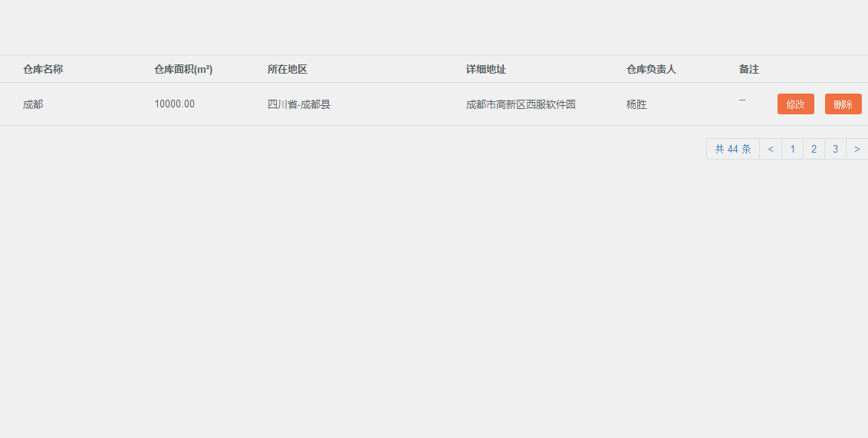Select the 成都市高新区西服软件园 address cell
868x438 pixels.
tap(521, 104)
